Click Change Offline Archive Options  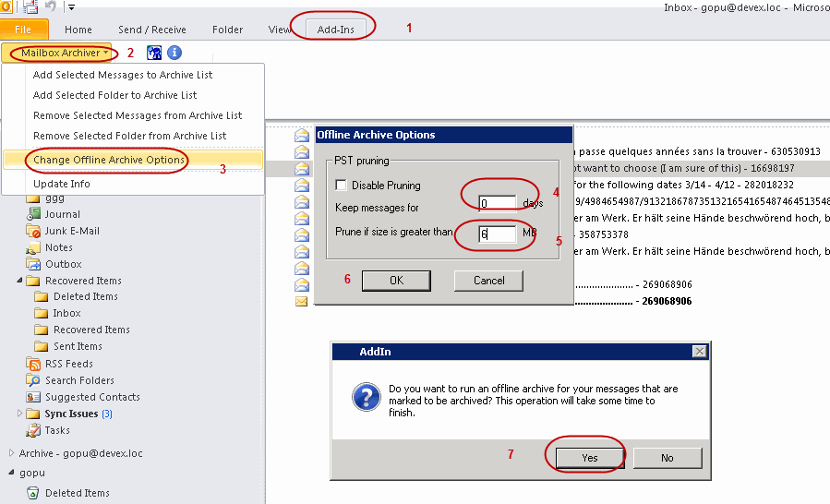133,160
